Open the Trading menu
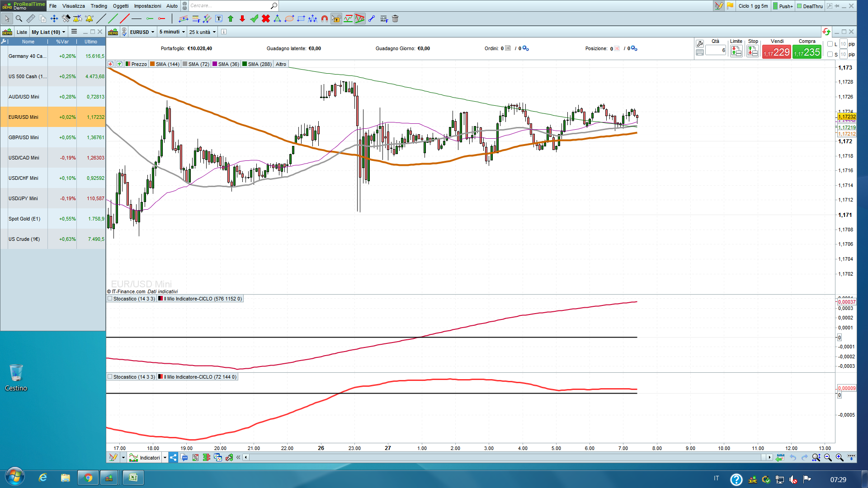The image size is (868, 488). pos(99,6)
